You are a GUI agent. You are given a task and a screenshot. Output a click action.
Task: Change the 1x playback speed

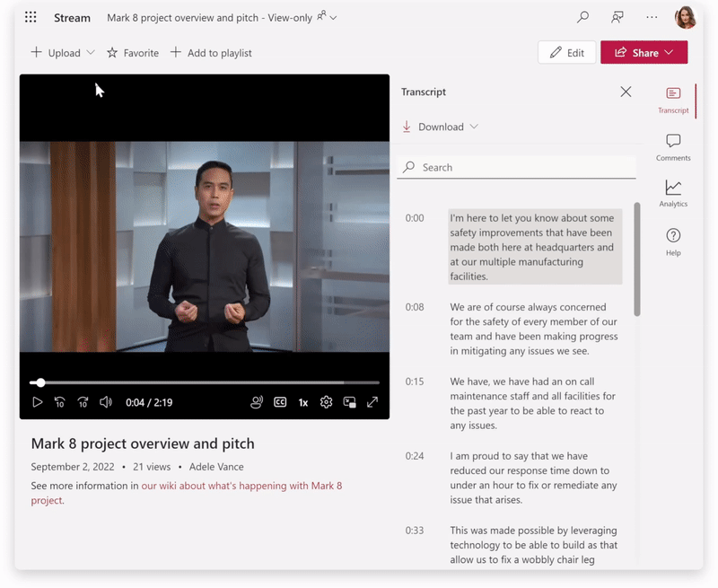coord(303,402)
